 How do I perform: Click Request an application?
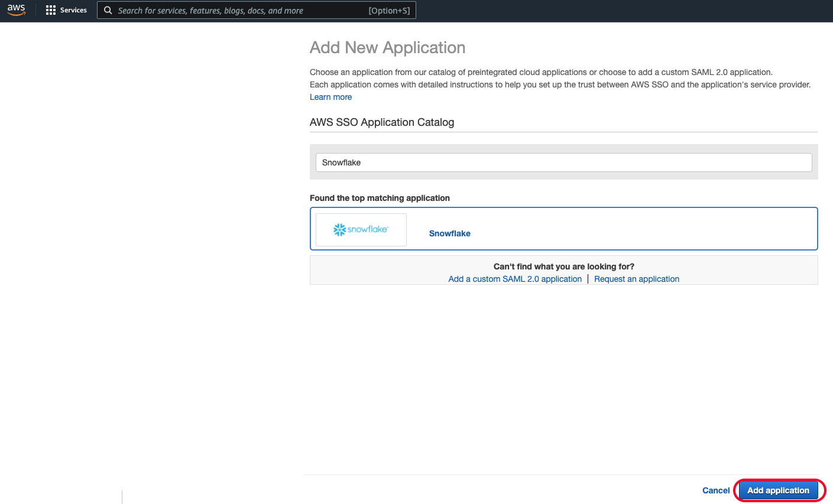[636, 278]
